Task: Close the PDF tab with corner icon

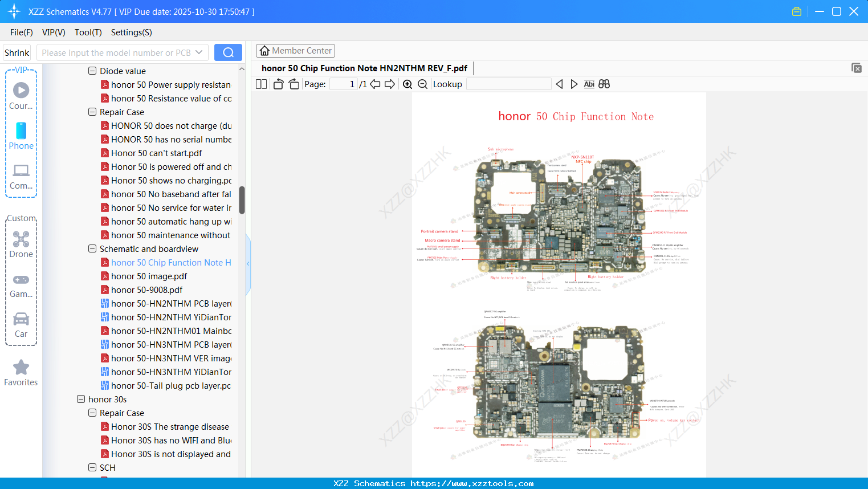Action: pyautogui.click(x=857, y=68)
